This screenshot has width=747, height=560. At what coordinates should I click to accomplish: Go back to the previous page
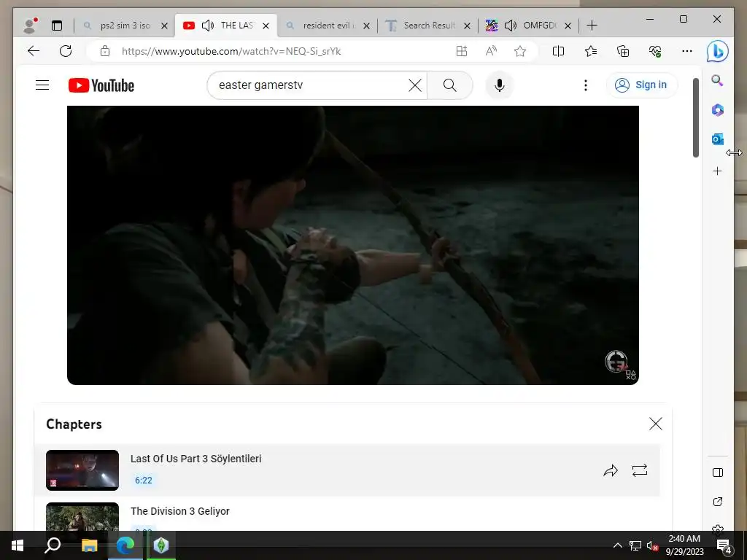click(x=34, y=51)
